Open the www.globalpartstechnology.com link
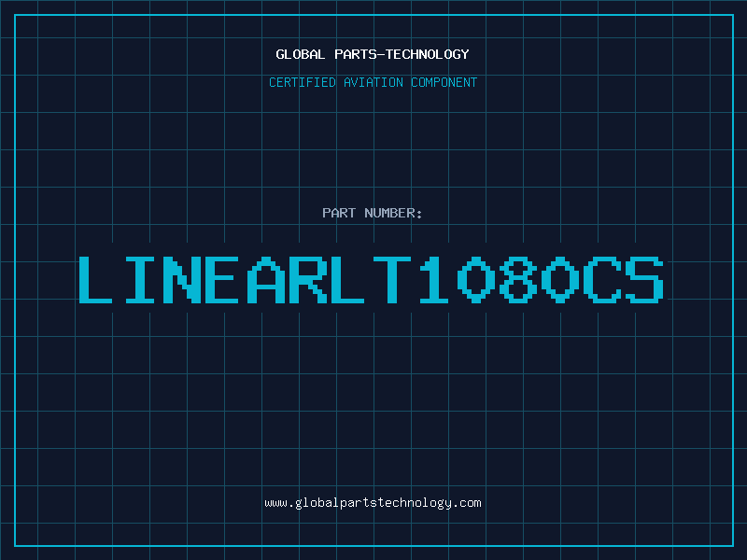 pos(373,503)
